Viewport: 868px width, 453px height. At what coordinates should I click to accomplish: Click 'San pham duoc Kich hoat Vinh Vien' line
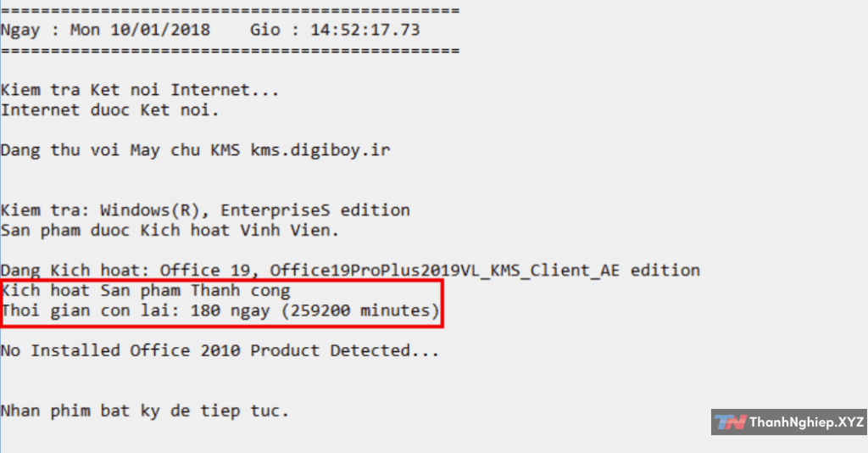coord(159,230)
